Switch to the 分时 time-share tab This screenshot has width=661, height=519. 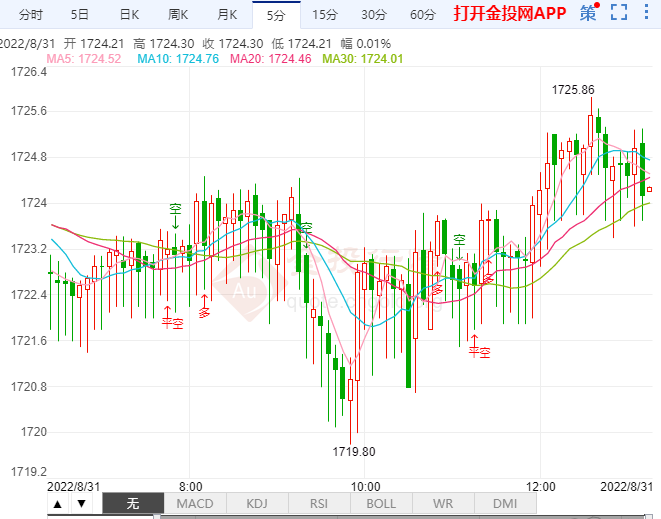30,14
